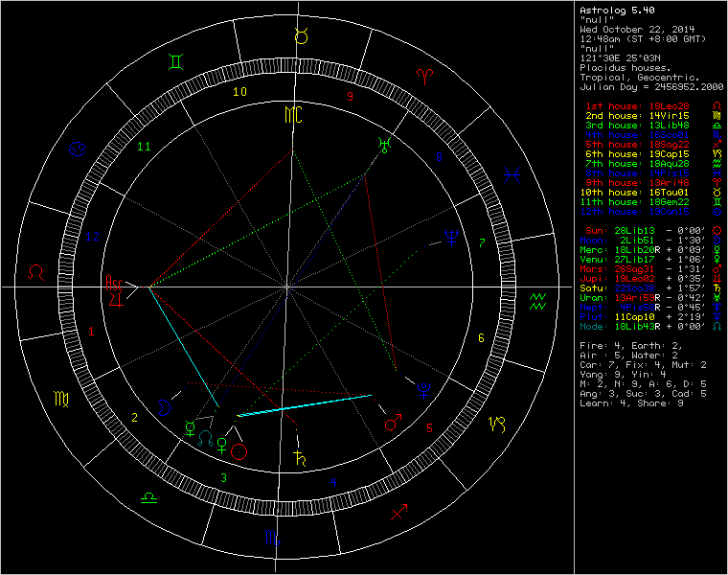This screenshot has height=575, width=728.
Task: Click the coordinates '121°30E 25°03N'
Action: coord(620,58)
